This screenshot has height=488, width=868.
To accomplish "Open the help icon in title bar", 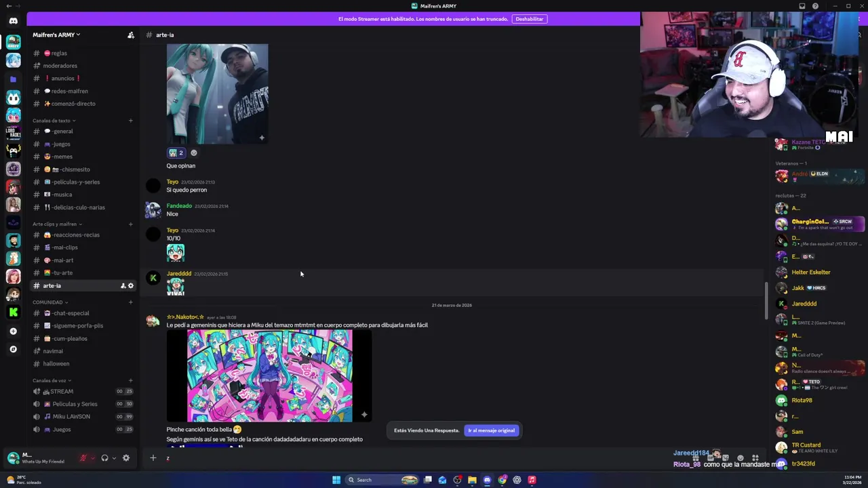I will (815, 6).
